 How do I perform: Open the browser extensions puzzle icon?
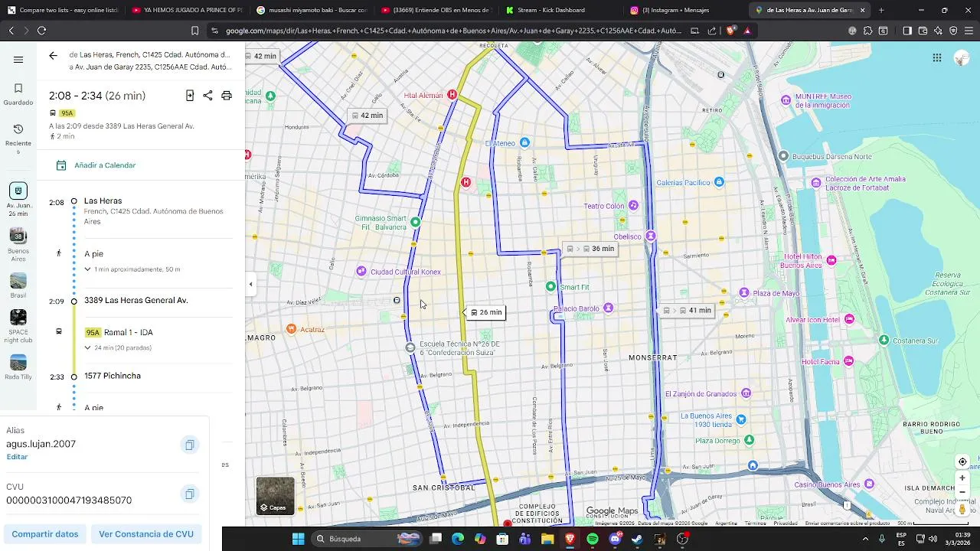click(867, 31)
